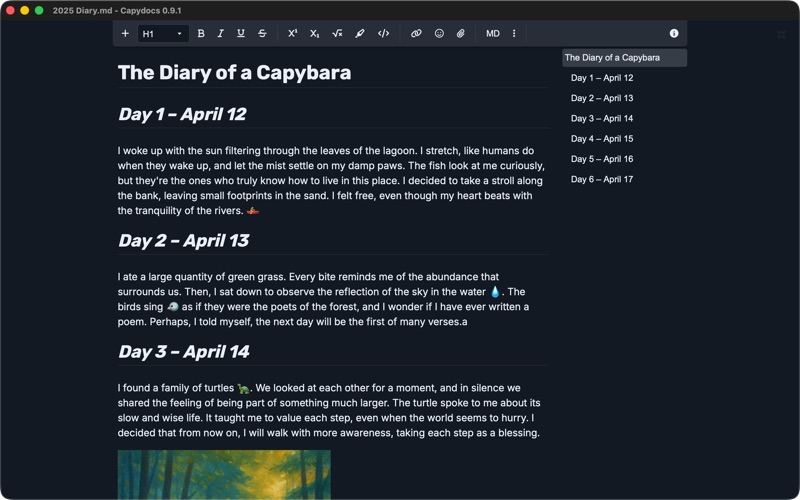Go to Day 1 – April 12 in outline
800x500 pixels.
pos(602,78)
